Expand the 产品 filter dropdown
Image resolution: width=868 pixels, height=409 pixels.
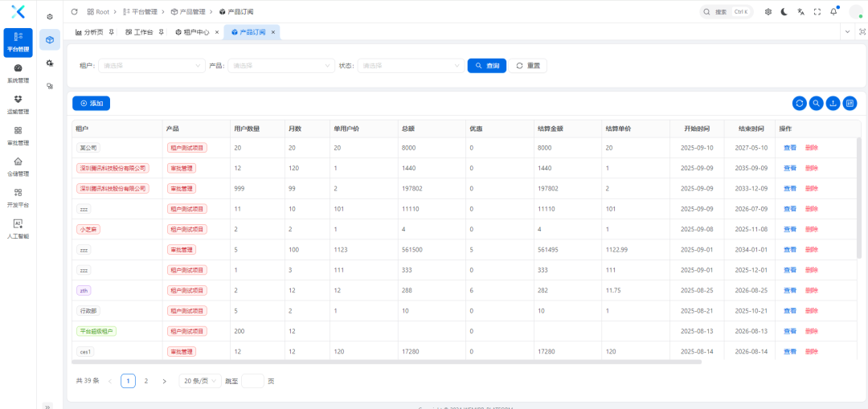click(281, 66)
